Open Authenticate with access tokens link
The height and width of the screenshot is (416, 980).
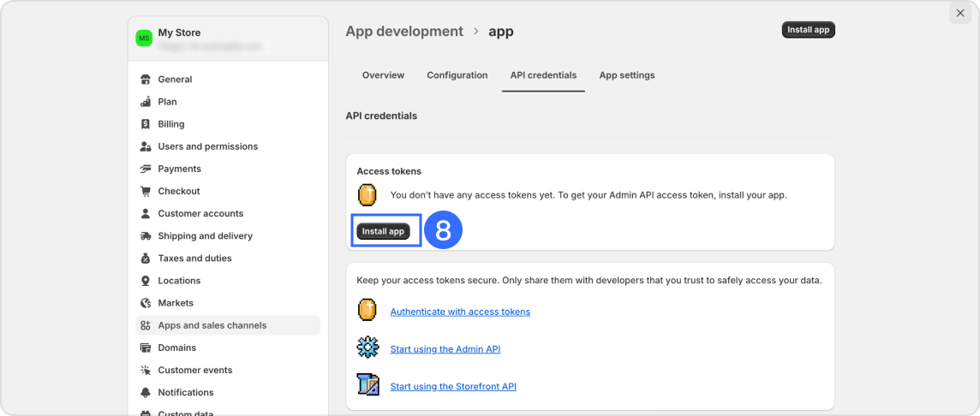[460, 312]
